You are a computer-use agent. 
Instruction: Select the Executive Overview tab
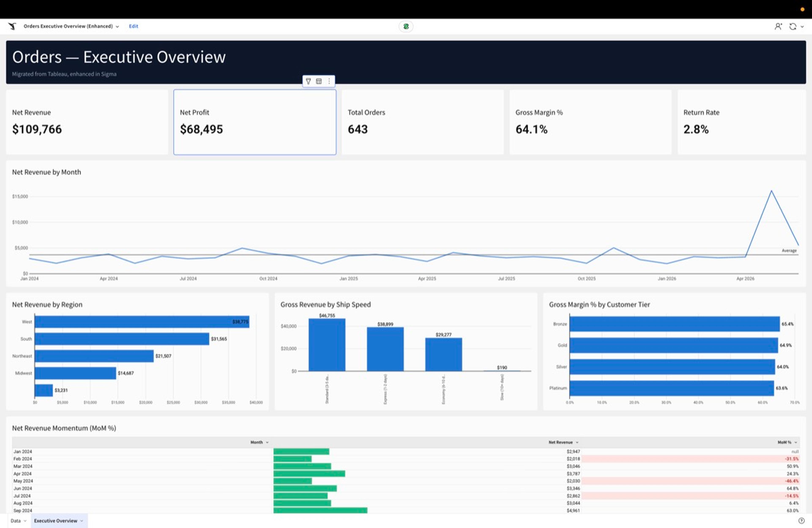click(56, 521)
